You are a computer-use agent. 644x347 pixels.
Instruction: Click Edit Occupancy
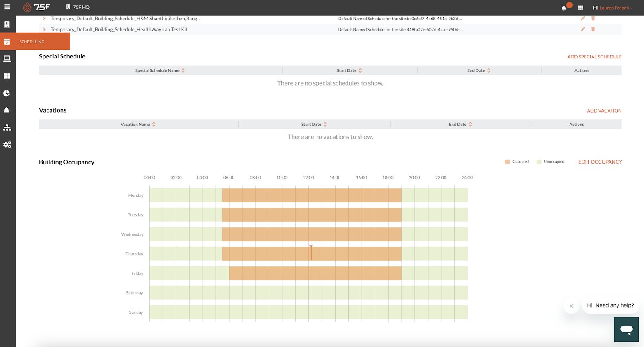[600, 162]
